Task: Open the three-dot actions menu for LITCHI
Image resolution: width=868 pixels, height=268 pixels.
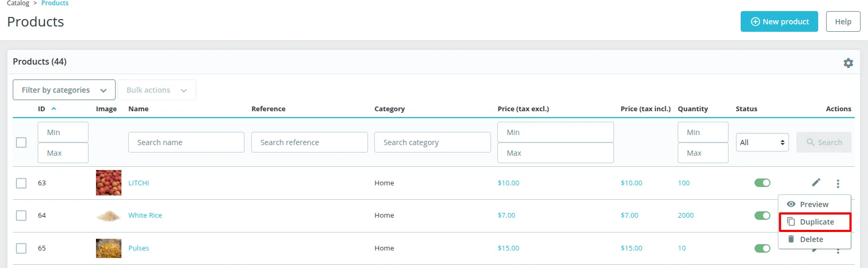Action: [x=838, y=183]
